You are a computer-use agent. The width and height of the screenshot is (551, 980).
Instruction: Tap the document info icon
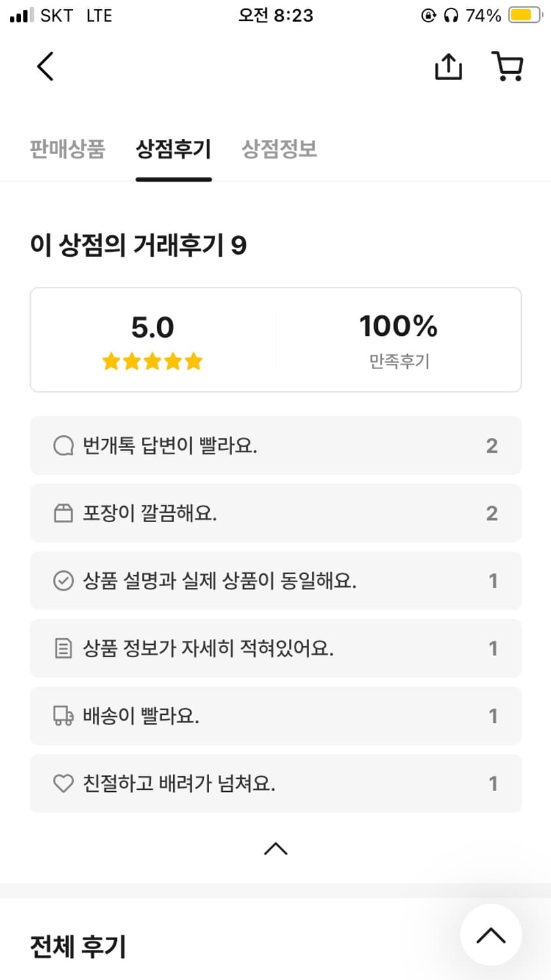click(63, 649)
